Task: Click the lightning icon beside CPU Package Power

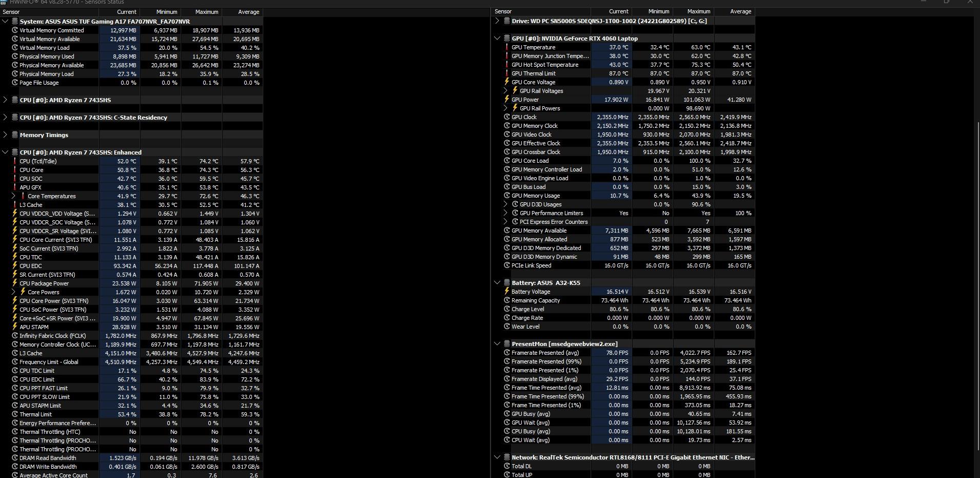Action: [15, 283]
